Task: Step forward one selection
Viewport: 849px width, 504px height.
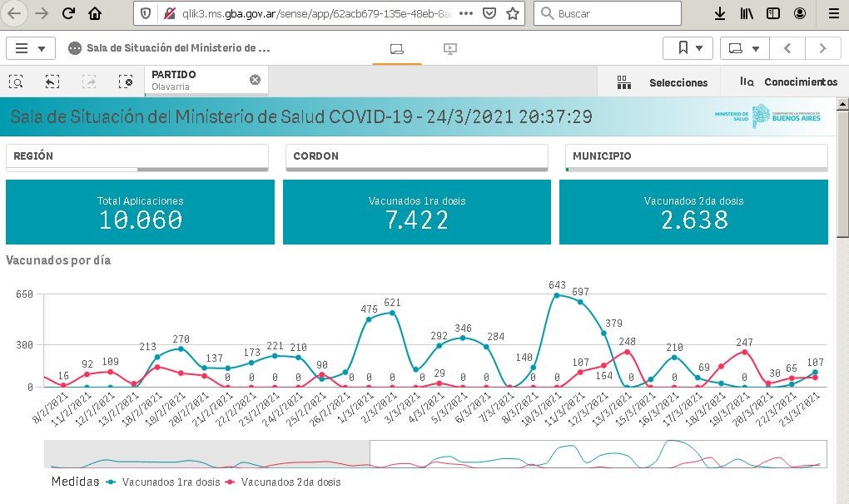Action: click(x=89, y=82)
